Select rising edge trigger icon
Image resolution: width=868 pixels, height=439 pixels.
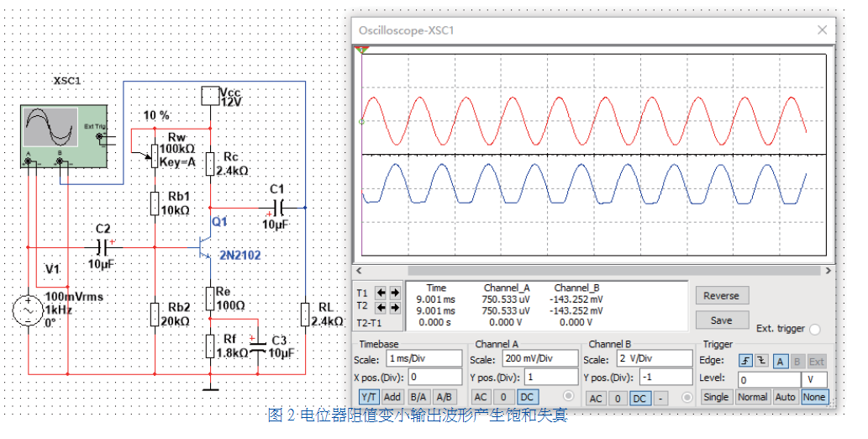pos(746,360)
